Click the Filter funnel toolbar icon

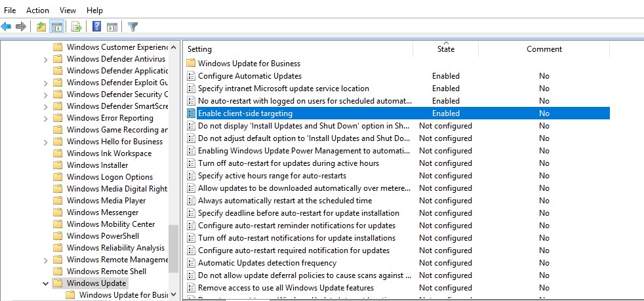(132, 27)
